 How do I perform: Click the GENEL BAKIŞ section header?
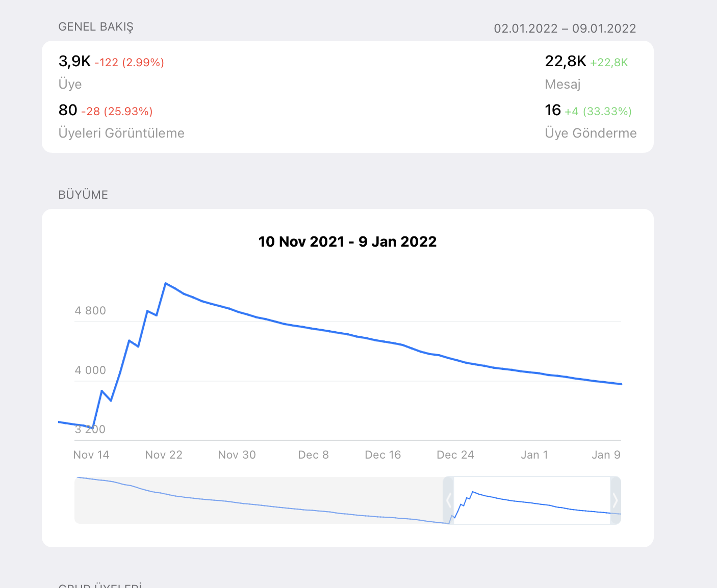click(x=96, y=27)
